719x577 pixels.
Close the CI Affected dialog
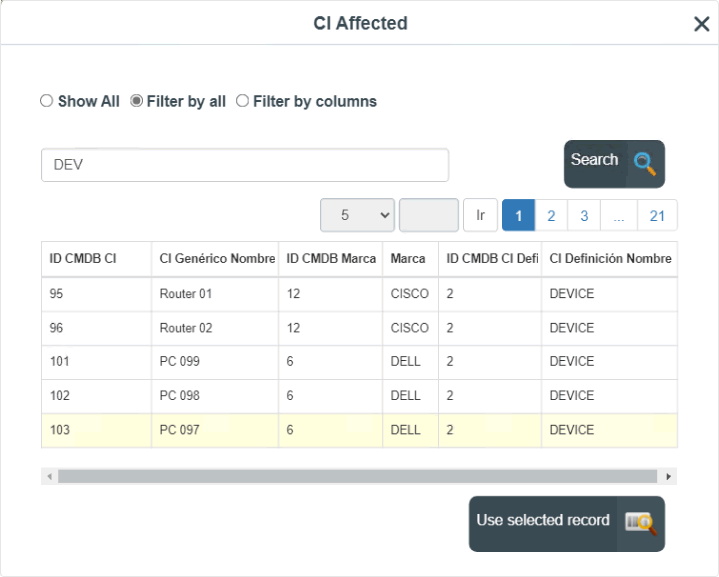point(702,24)
